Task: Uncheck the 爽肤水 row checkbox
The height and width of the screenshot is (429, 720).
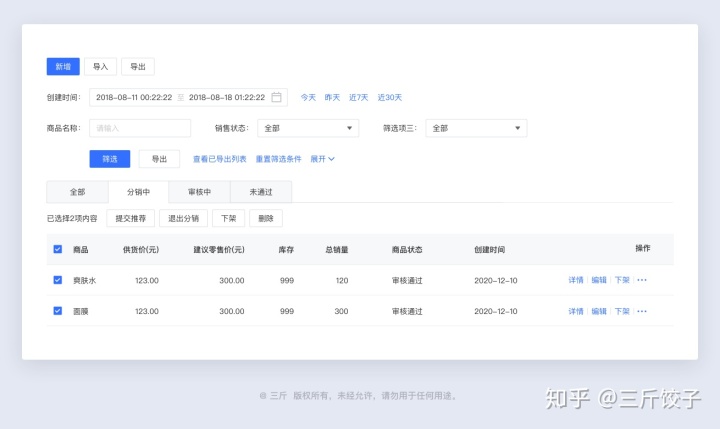Action: pyautogui.click(x=57, y=280)
